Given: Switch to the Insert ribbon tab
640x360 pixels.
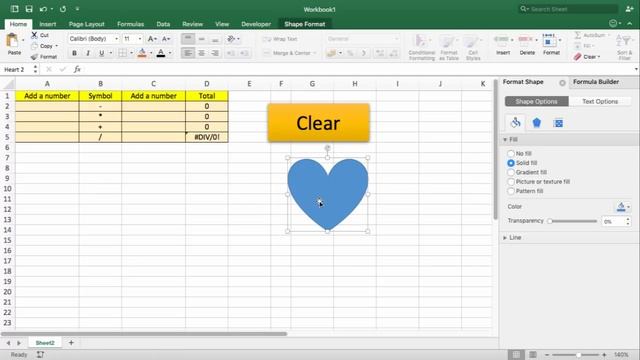Looking at the screenshot, I should click(x=48, y=24).
